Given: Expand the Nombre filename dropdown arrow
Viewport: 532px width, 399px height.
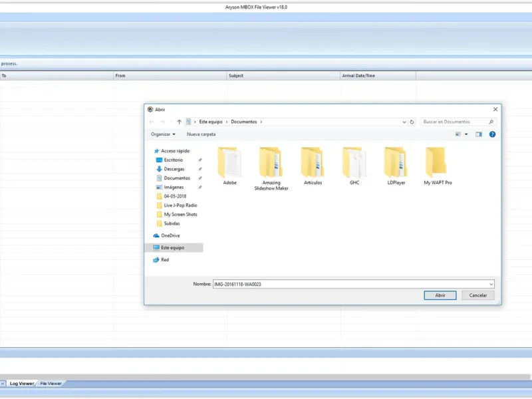Looking at the screenshot, I should 491,285.
